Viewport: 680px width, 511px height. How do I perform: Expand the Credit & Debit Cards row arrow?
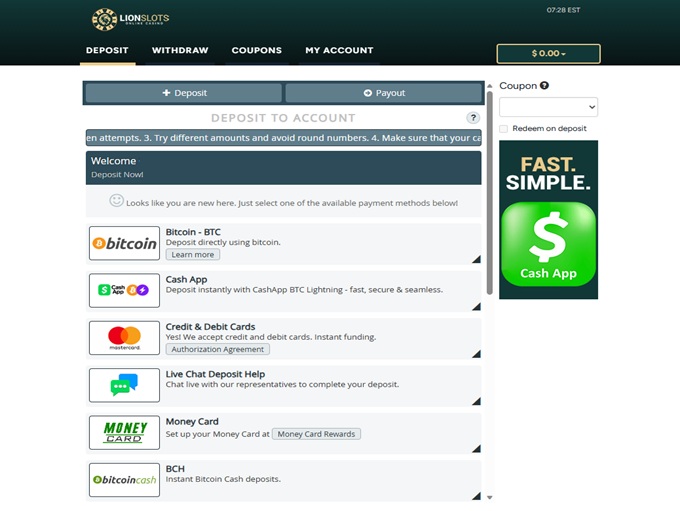pos(476,354)
